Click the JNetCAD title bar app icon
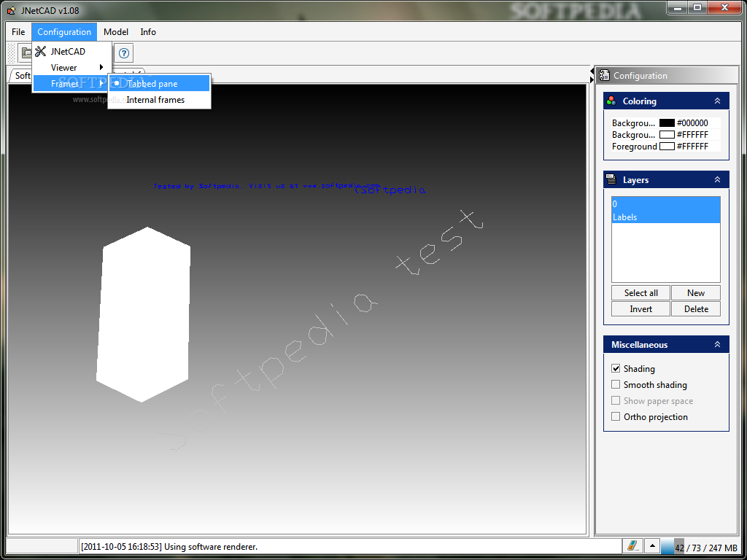Screen dimensions: 747x560 tap(12, 10)
